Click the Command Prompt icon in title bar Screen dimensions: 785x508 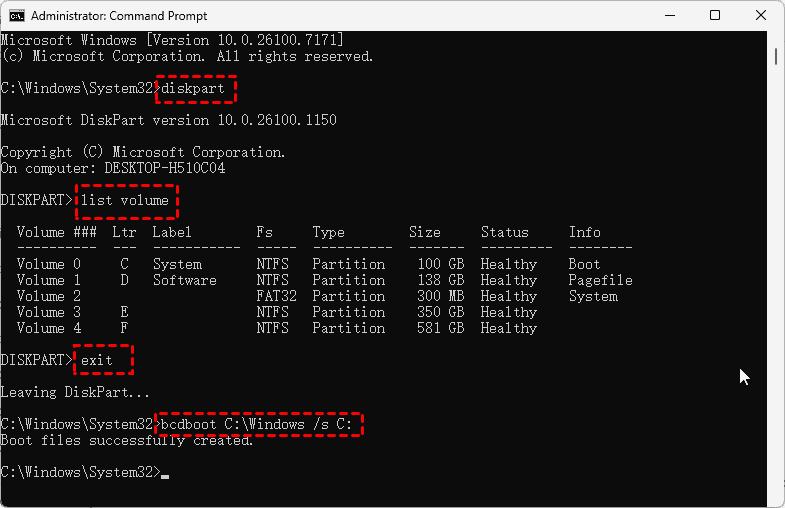coord(16,16)
